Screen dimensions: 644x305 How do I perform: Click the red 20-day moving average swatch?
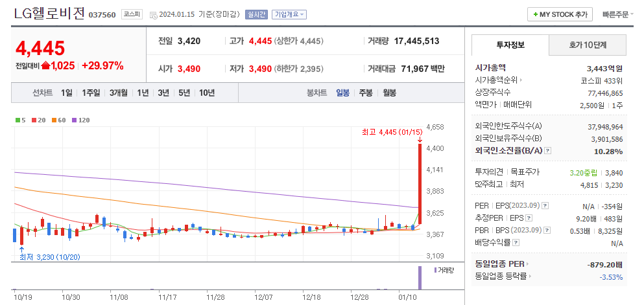33,120
